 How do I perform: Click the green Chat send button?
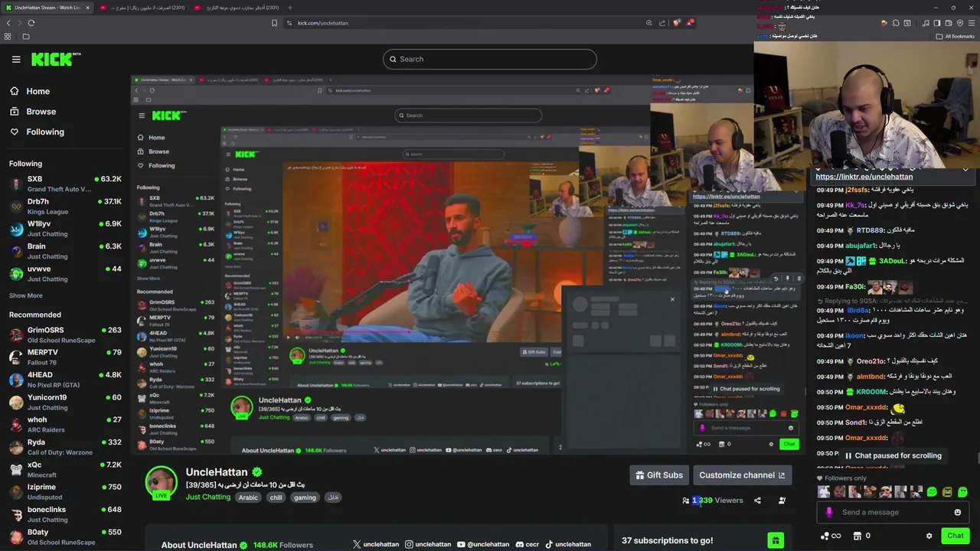(955, 536)
